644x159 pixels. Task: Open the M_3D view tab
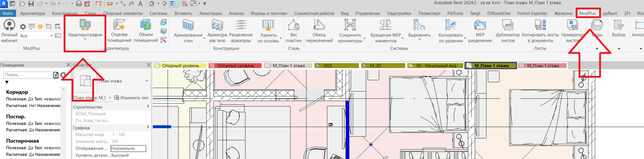pyautogui.click(x=383, y=65)
